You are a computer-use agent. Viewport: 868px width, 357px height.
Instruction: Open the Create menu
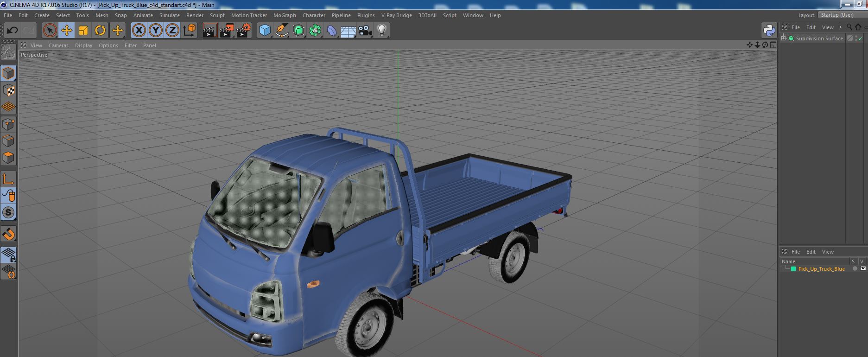coord(42,15)
